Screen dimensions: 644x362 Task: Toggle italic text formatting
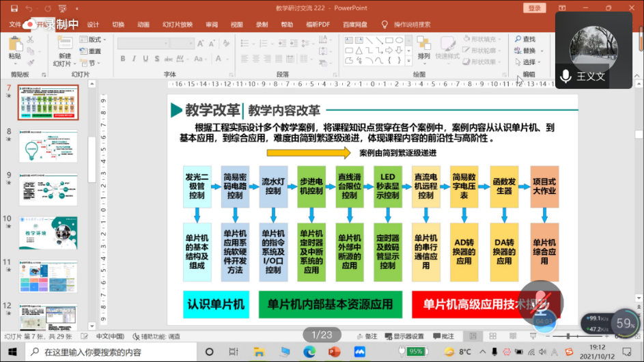pos(133,58)
